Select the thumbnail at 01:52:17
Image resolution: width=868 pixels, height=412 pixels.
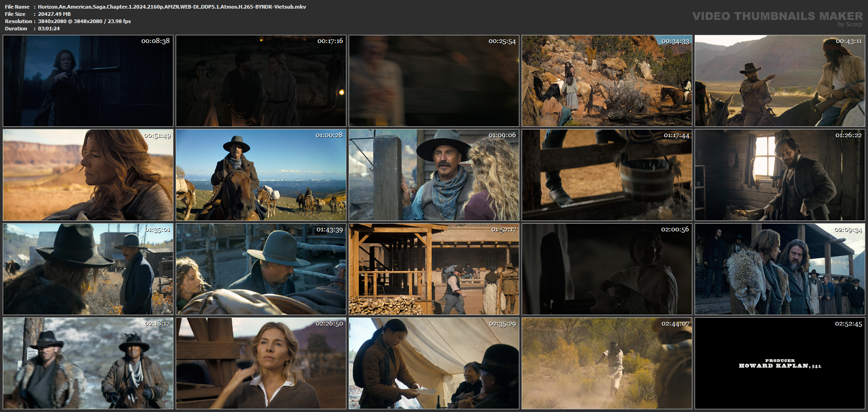(x=434, y=269)
